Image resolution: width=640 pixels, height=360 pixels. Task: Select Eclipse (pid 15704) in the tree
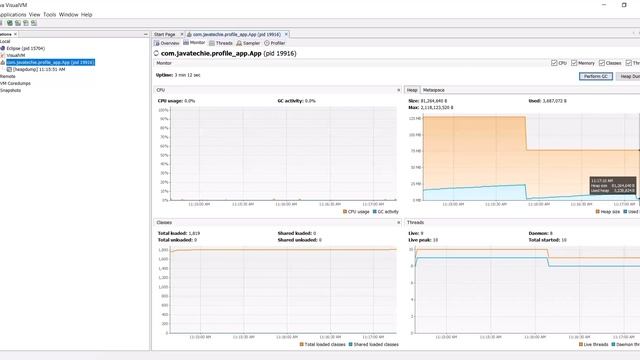pyautogui.click(x=25, y=48)
